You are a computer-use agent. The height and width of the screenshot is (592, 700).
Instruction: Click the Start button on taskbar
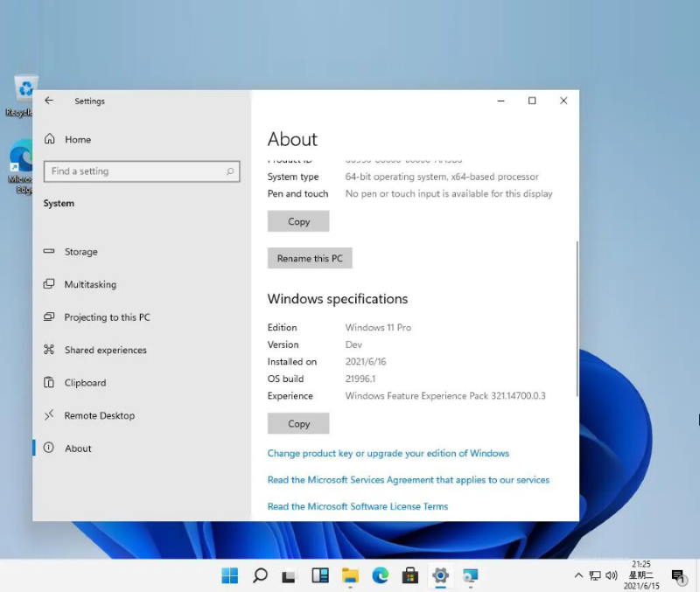click(230, 575)
